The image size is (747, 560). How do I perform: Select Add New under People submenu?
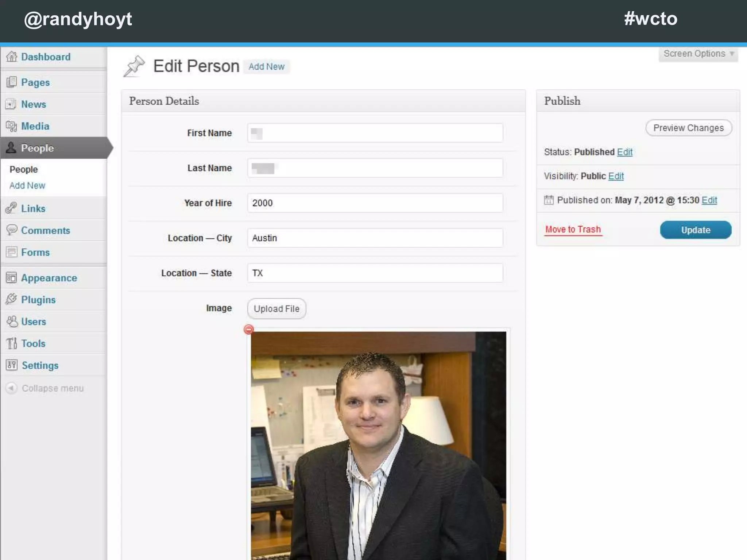click(27, 186)
